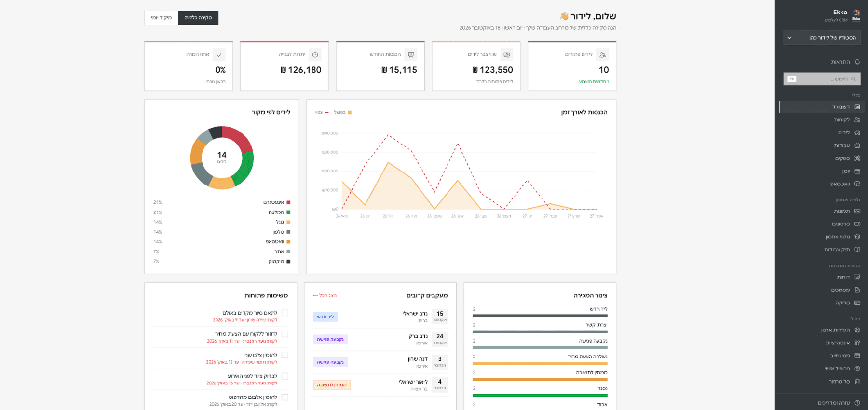Click ממתין לתשובה badge for ליאור ישראלי
Image resolution: width=868 pixels, height=410 pixels.
[x=332, y=385]
